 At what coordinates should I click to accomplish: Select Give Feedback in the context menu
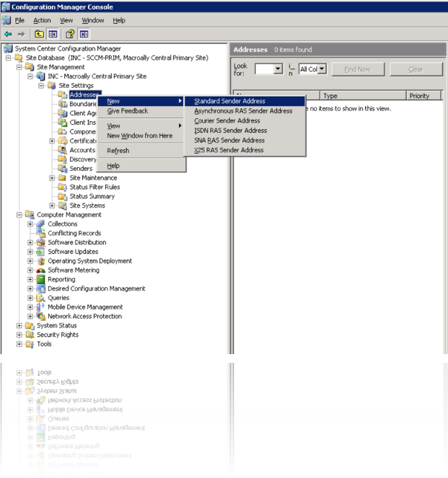(141, 111)
